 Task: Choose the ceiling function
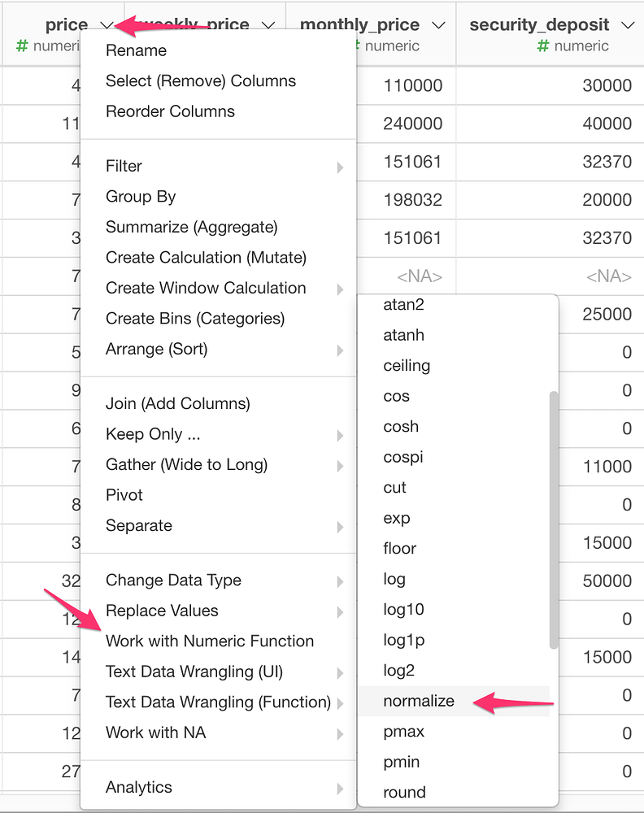pos(407,365)
